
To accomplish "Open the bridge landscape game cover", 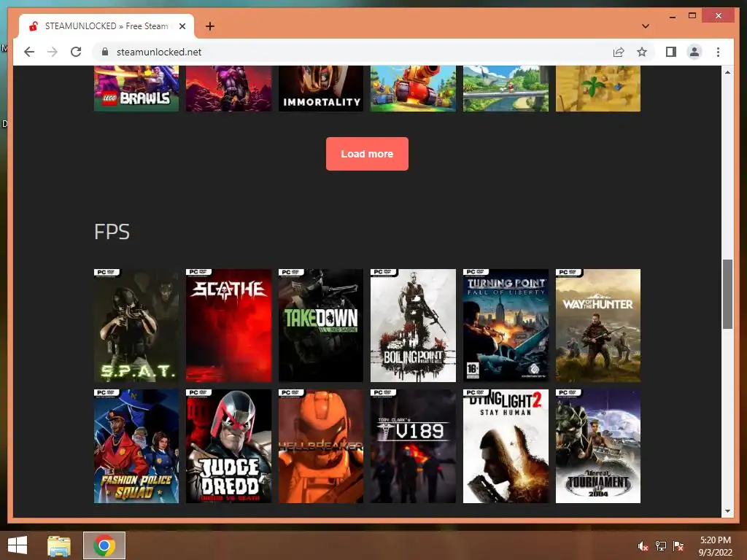I will (x=506, y=88).
